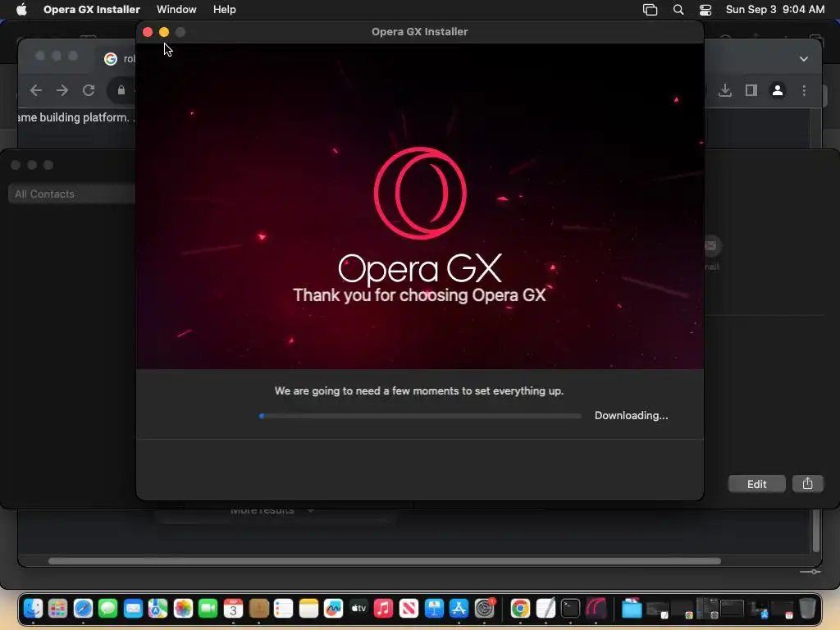Open Calendar in the dock
840x630 pixels.
[x=233, y=609]
